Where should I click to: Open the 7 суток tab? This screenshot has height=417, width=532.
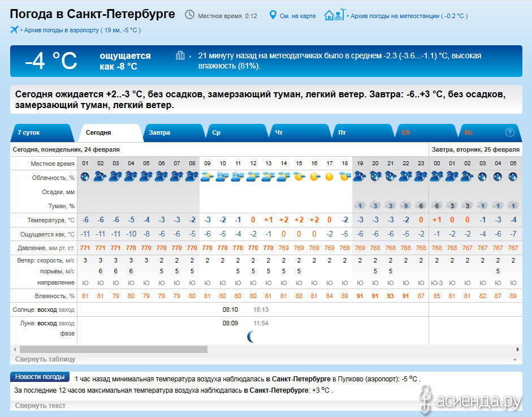[42, 133]
